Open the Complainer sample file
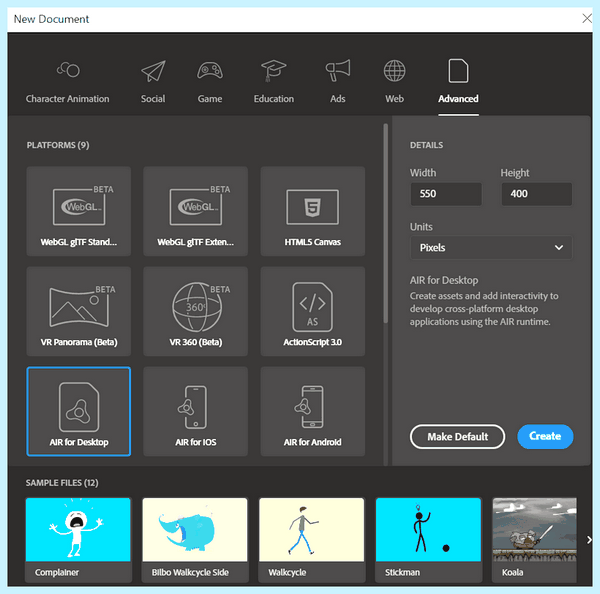This screenshot has width=600, height=594. click(78, 540)
